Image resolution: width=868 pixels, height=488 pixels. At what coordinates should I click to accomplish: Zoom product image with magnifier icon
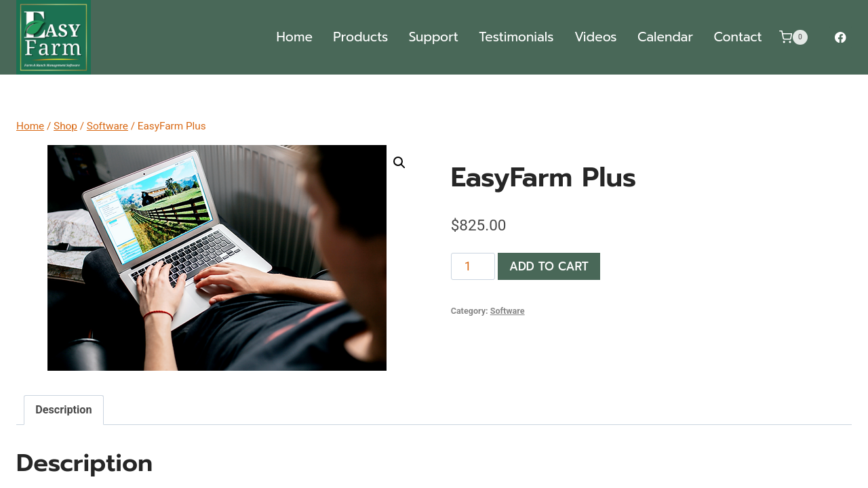click(399, 163)
